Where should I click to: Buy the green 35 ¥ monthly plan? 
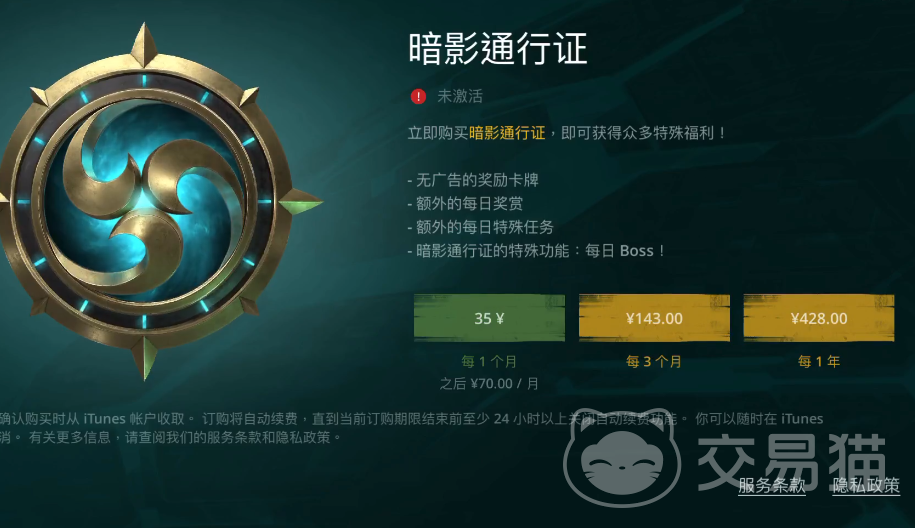(x=489, y=318)
